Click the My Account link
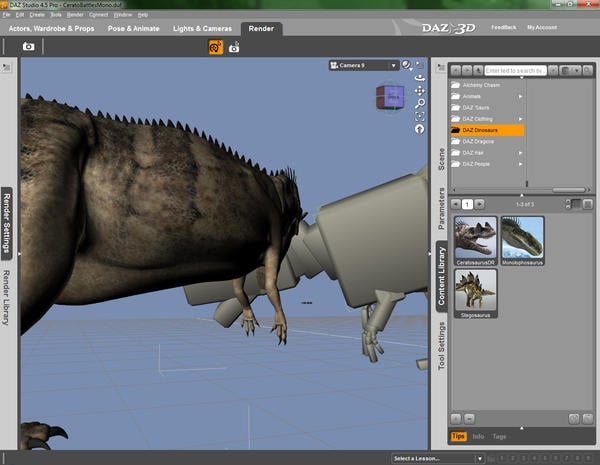Viewport: 600px width, 465px height. pyautogui.click(x=544, y=27)
